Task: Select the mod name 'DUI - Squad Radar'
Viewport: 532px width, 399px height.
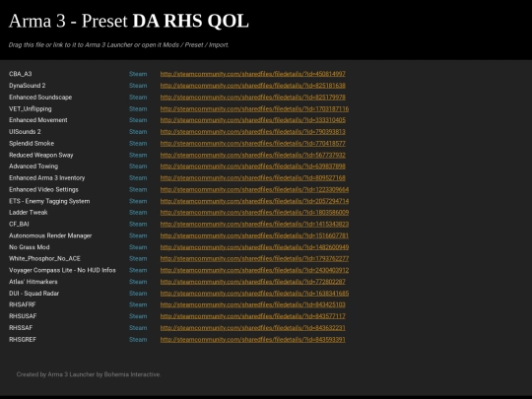Action: (33, 294)
